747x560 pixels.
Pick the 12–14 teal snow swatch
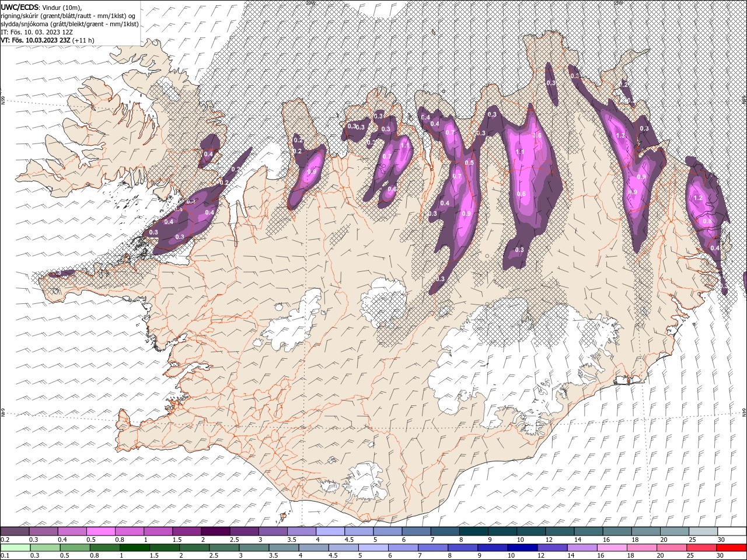tap(560, 531)
